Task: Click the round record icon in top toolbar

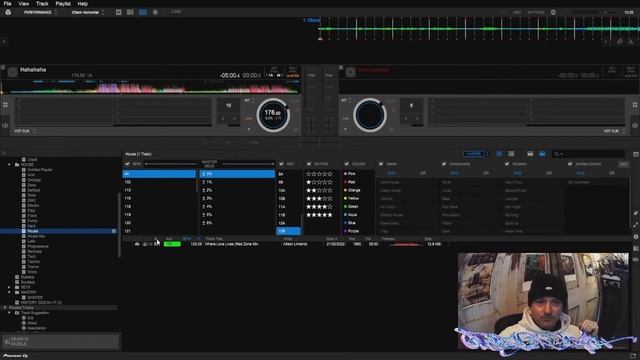Action: pyautogui.click(x=155, y=12)
